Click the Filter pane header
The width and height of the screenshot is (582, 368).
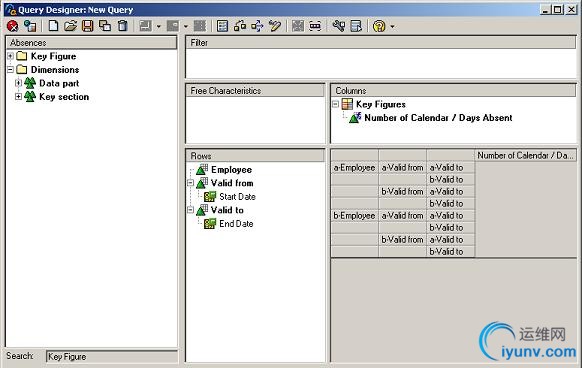(381, 43)
